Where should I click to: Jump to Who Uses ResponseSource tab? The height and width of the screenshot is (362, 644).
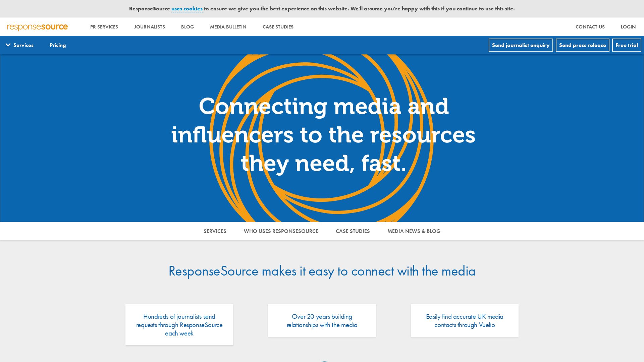(x=281, y=231)
